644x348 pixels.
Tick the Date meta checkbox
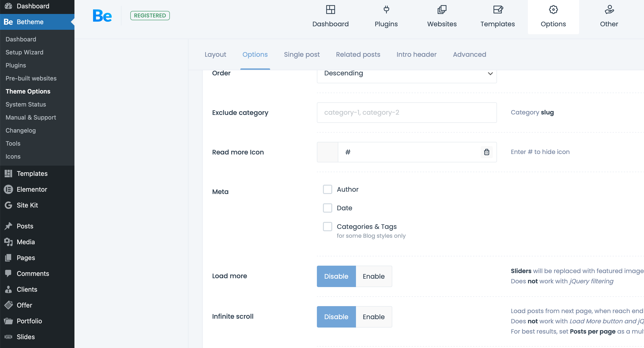pos(327,208)
